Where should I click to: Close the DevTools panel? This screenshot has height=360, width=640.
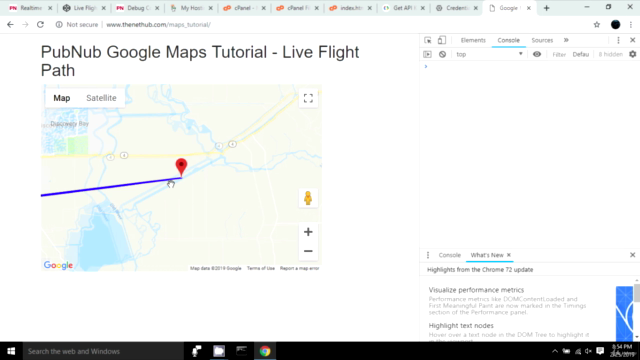pyautogui.click(x=633, y=40)
